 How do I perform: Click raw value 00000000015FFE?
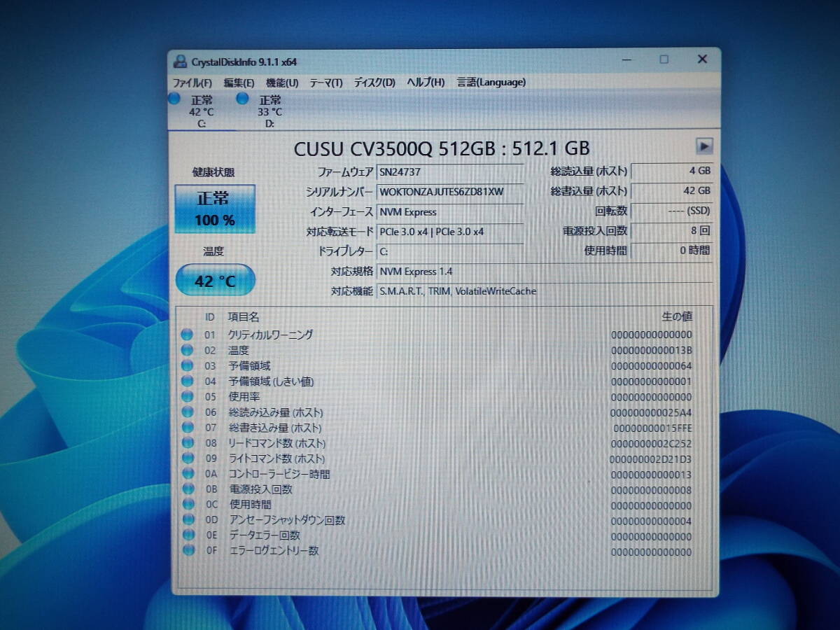[x=652, y=428]
